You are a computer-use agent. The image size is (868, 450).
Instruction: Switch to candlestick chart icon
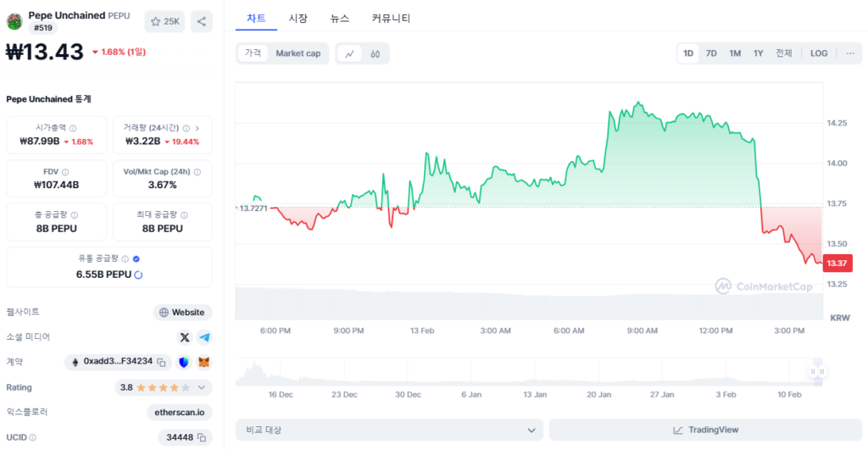(x=376, y=53)
